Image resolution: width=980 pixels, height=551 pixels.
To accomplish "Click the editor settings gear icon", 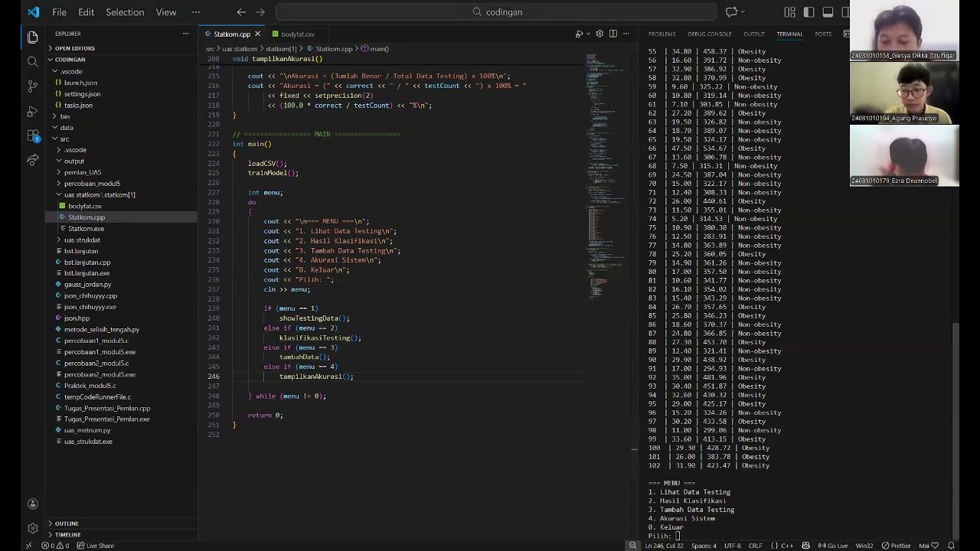I will (599, 34).
